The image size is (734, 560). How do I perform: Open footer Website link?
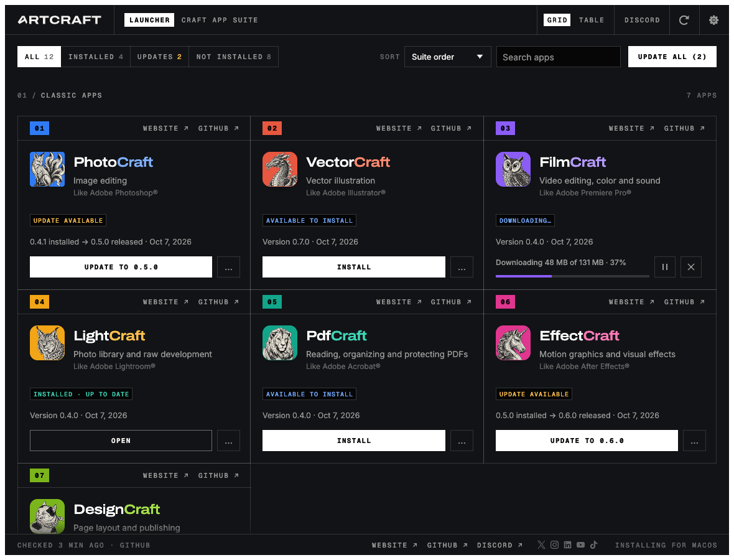394,545
